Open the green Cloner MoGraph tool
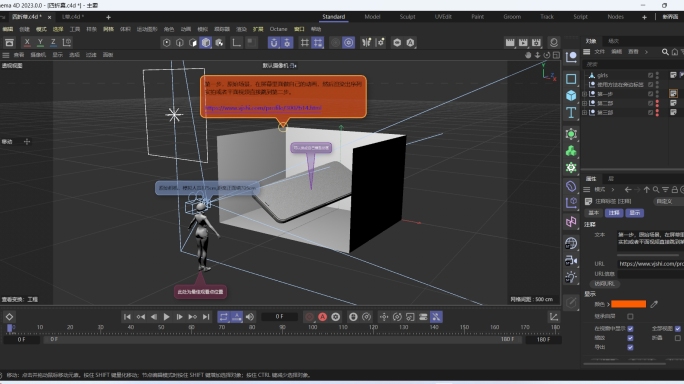Viewport: 684px width, 384px height. [x=571, y=151]
